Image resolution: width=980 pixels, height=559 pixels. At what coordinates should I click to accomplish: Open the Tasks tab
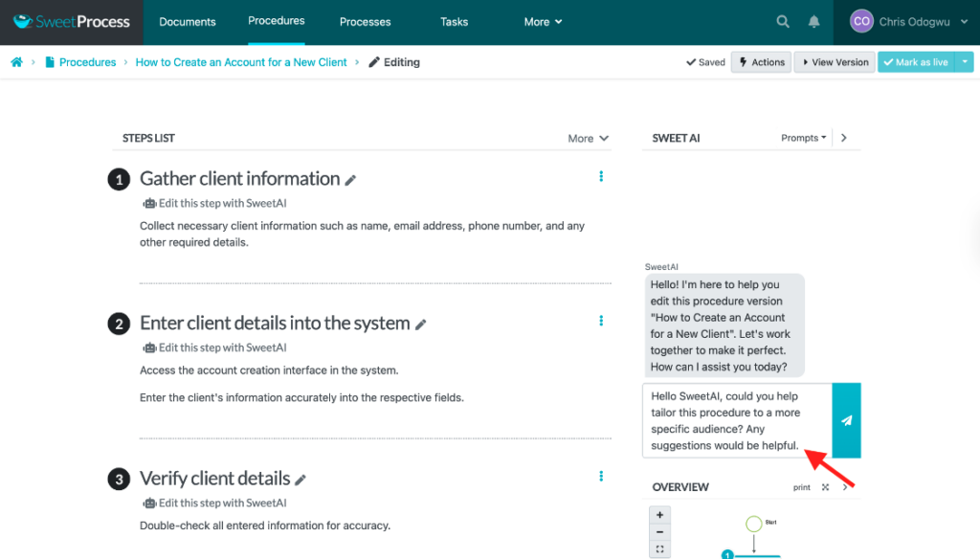tap(455, 22)
